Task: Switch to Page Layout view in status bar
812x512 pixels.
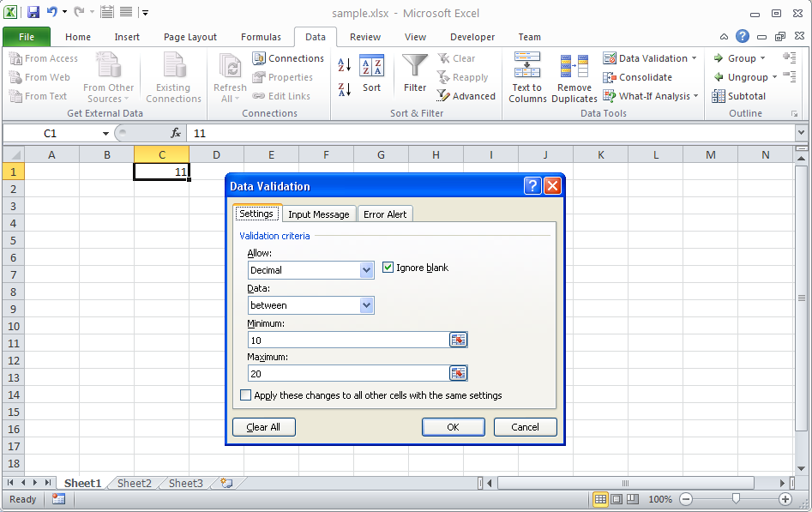Action: tap(617, 499)
